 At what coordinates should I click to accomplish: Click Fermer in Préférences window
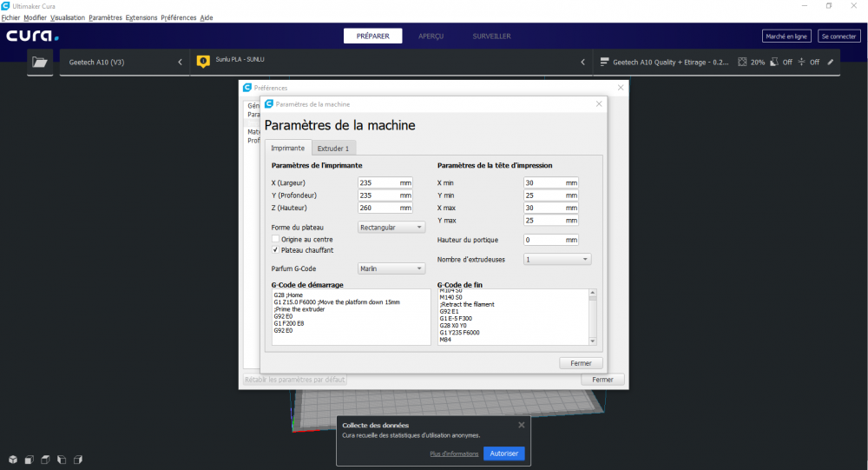point(602,380)
